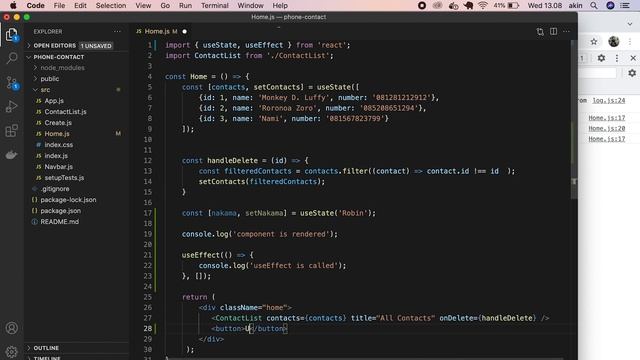
Task: Open the Explorer view in activity bar
Action: click(x=12, y=35)
